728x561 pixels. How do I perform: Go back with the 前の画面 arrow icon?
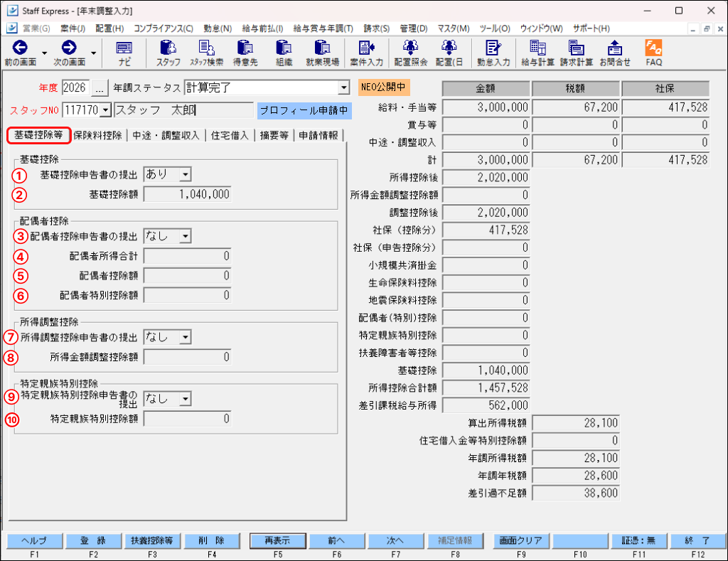[x=20, y=48]
